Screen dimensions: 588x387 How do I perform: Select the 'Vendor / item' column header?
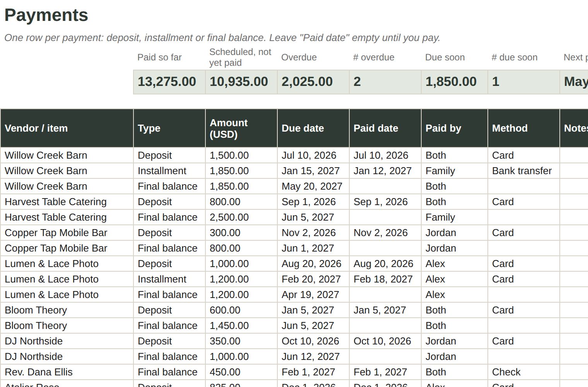tap(67, 128)
